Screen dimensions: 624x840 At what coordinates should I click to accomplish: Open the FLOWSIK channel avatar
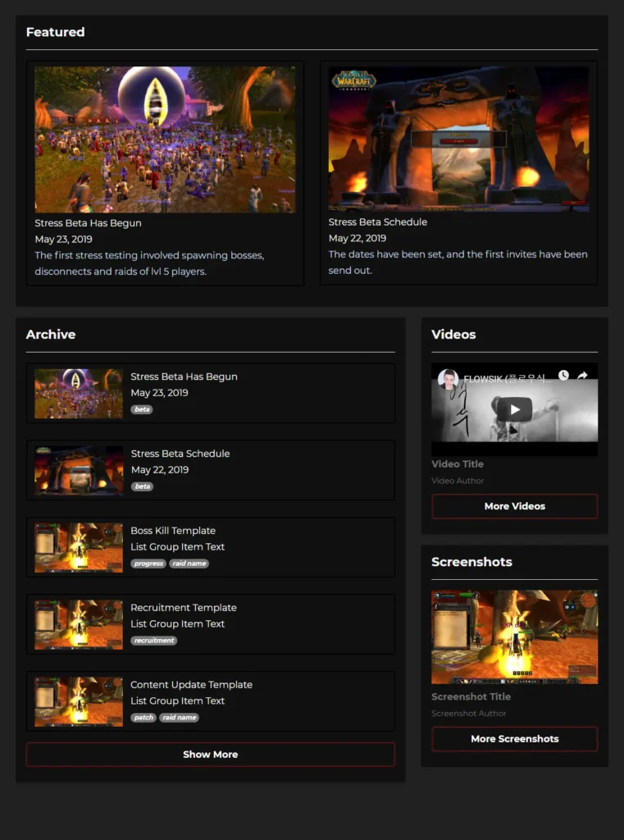click(448, 379)
